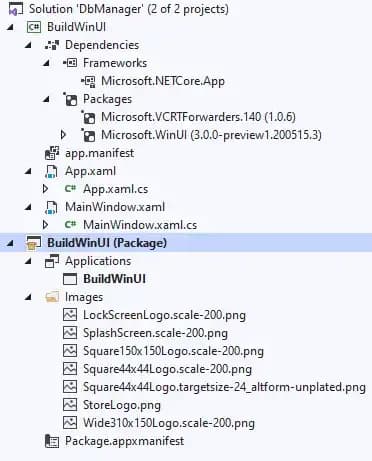The image size is (372, 461).
Task: Select the Microsoft.NETCore.App framework
Action: (x=163, y=81)
